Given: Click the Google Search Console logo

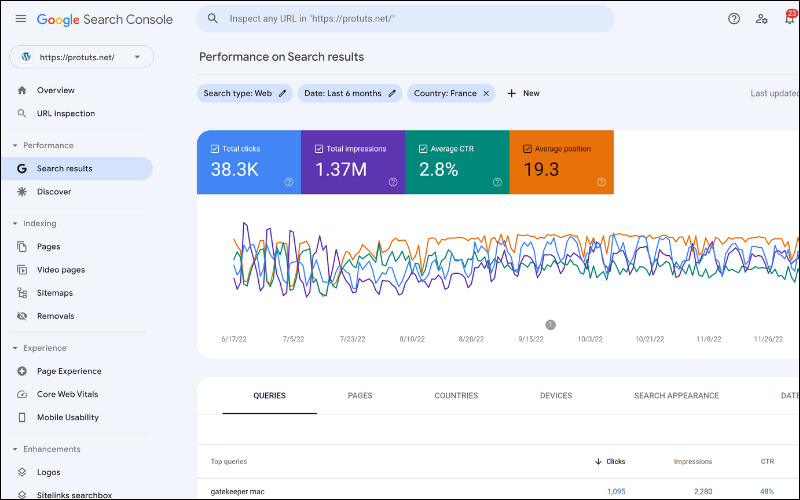Looking at the screenshot, I should point(105,19).
